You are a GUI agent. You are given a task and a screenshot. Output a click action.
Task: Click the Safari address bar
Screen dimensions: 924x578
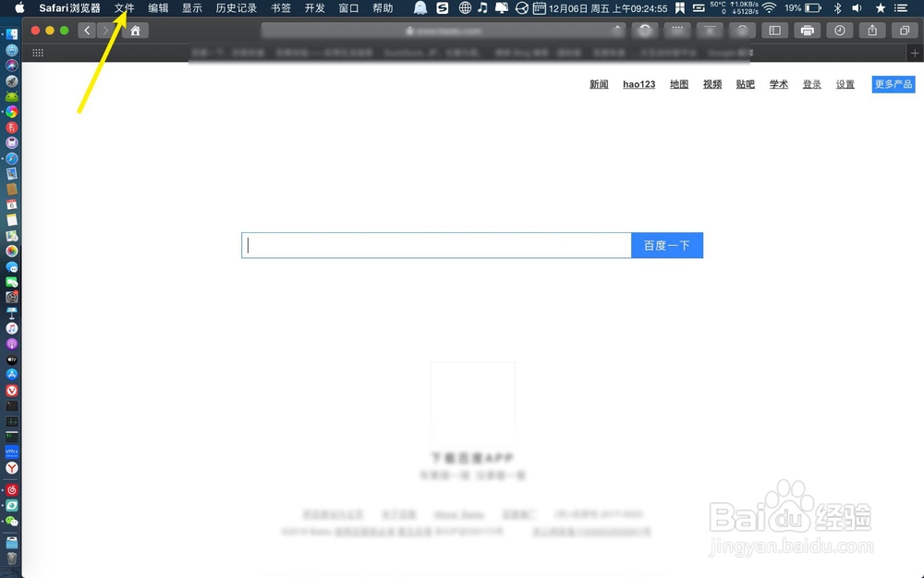(444, 31)
